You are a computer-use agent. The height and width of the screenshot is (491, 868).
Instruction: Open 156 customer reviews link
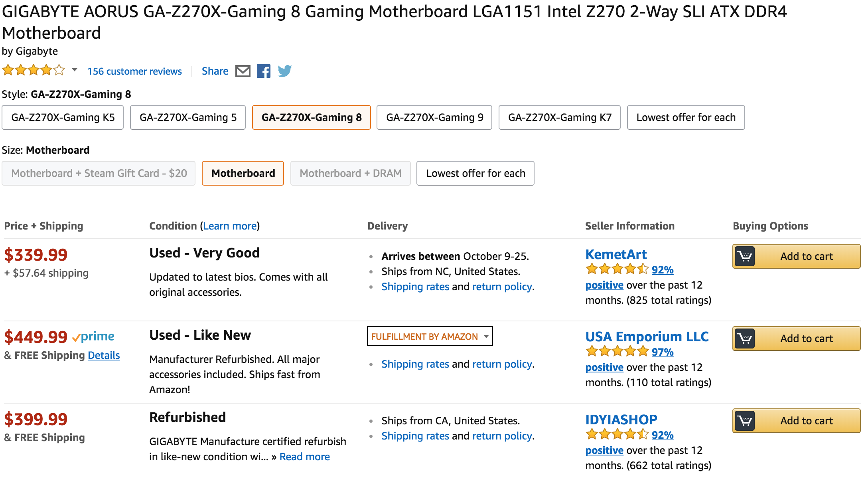coord(134,71)
